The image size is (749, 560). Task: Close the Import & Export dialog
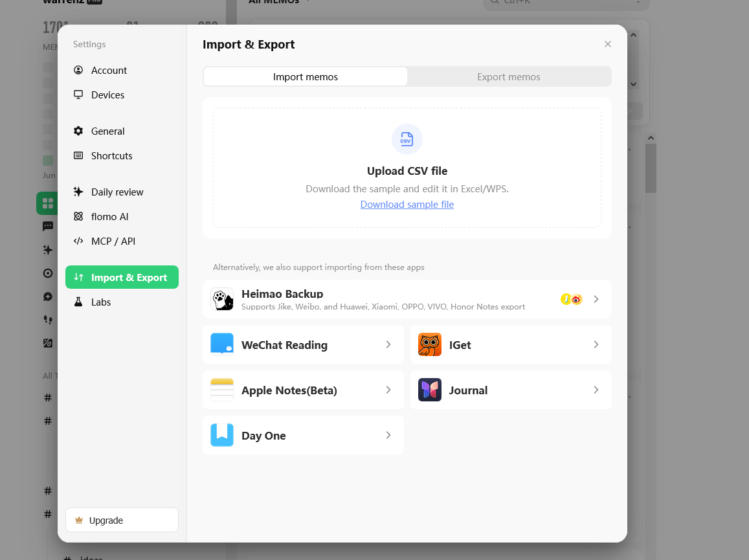pyautogui.click(x=608, y=44)
